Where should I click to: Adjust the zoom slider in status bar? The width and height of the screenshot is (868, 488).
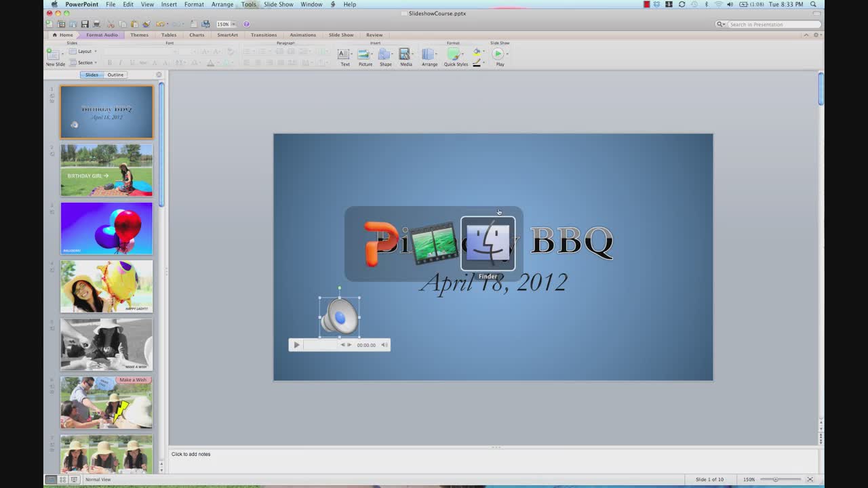tap(776, 479)
